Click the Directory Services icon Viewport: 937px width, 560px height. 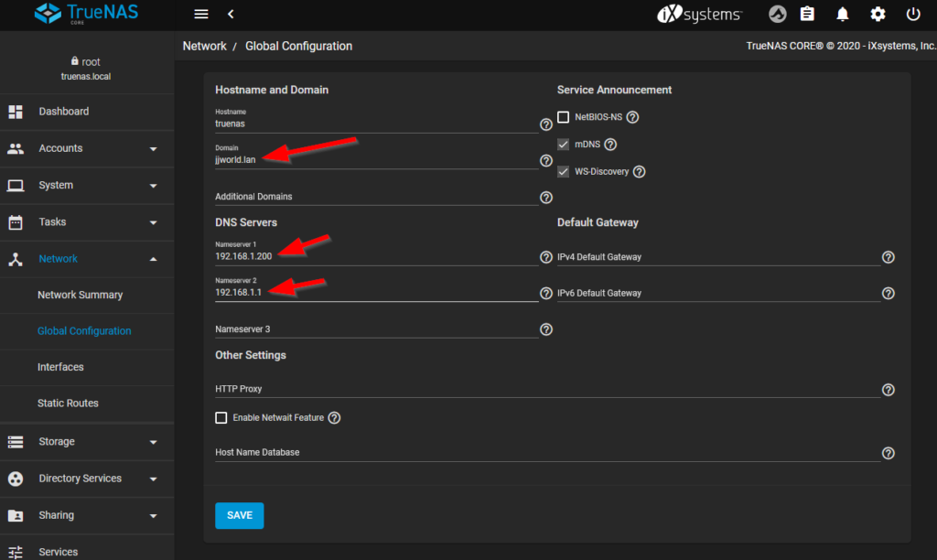point(16,479)
